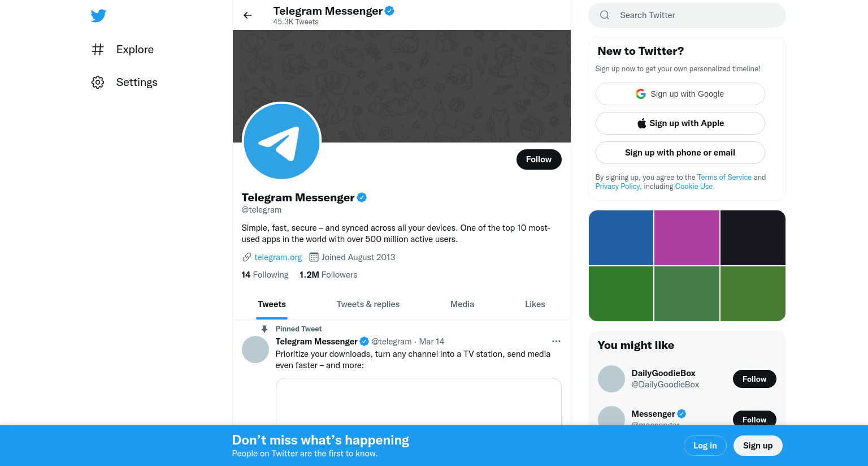Click the Twitter bird logo

tap(98, 16)
